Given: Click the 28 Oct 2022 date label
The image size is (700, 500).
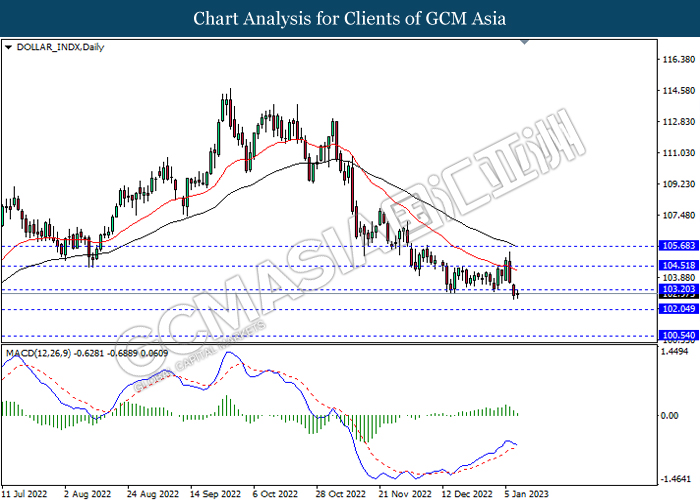Looking at the screenshot, I should coord(341,494).
